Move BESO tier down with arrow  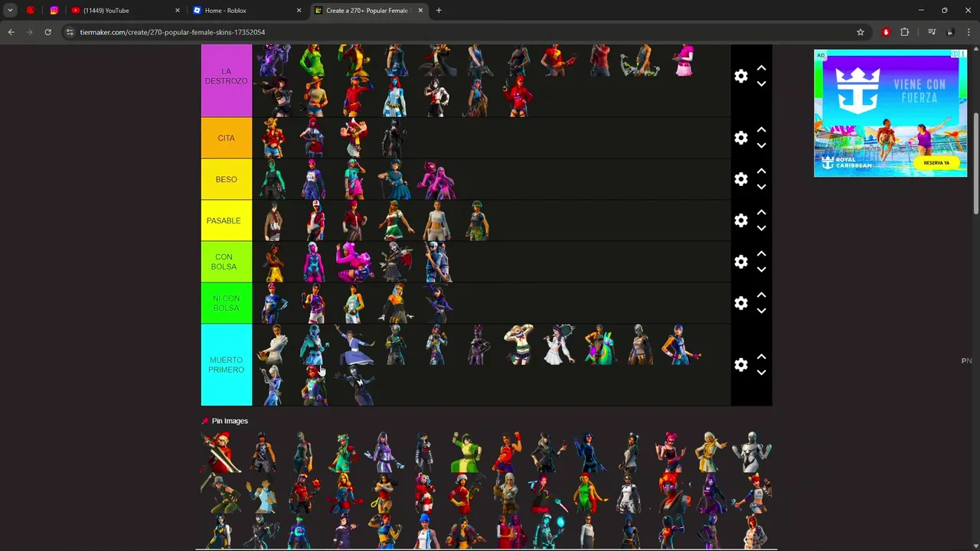(x=761, y=187)
